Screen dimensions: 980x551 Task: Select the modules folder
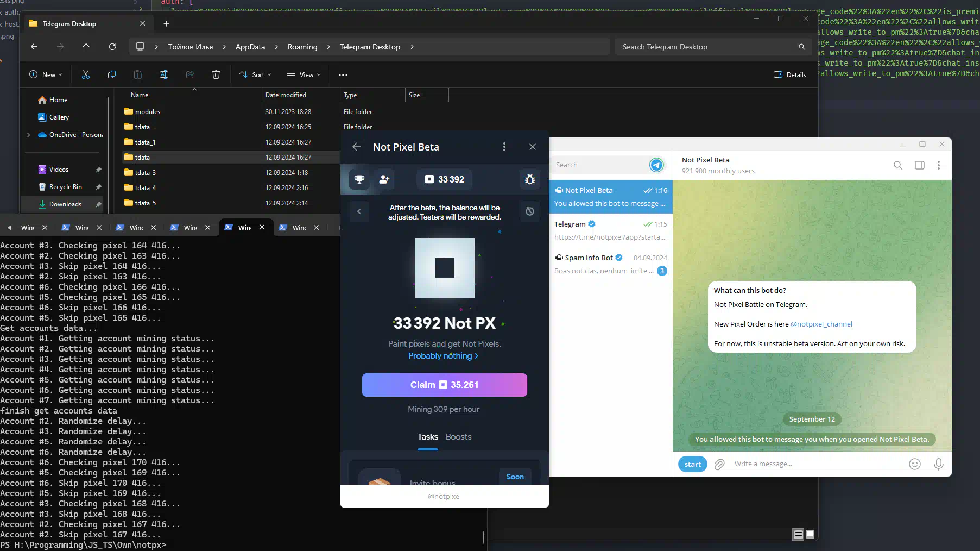coord(148,112)
